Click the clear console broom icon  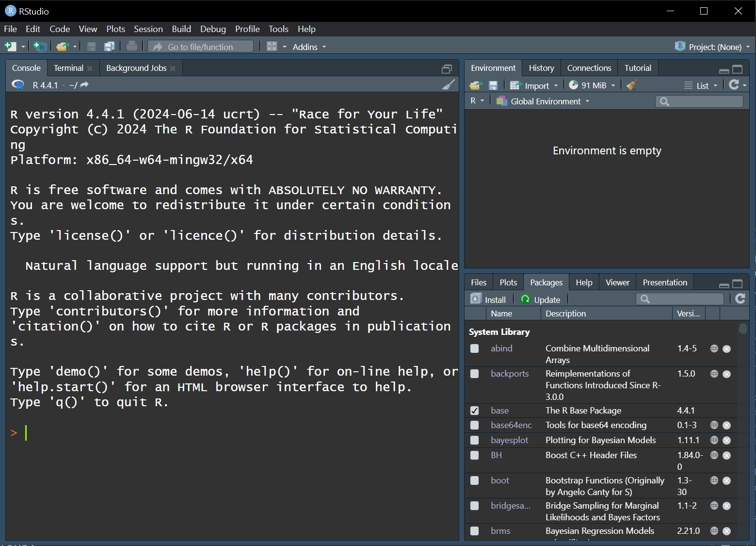pos(448,85)
